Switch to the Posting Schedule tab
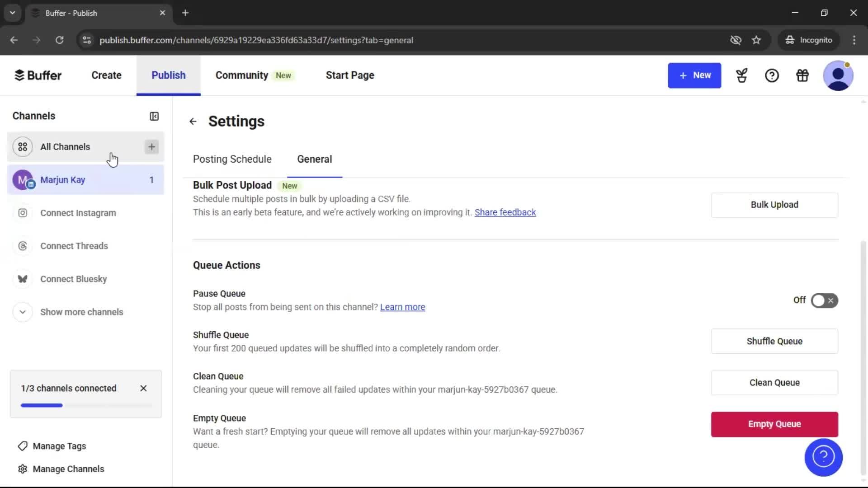 click(x=232, y=159)
